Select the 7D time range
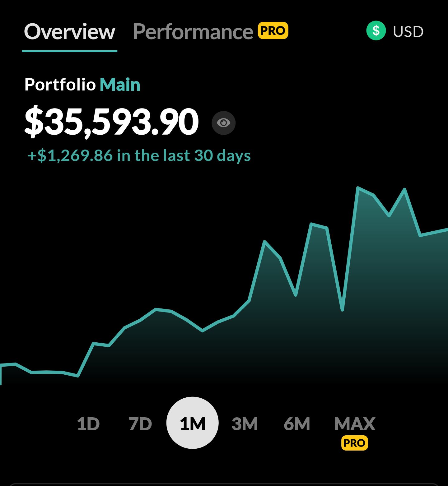This screenshot has width=448, height=486. (140, 424)
